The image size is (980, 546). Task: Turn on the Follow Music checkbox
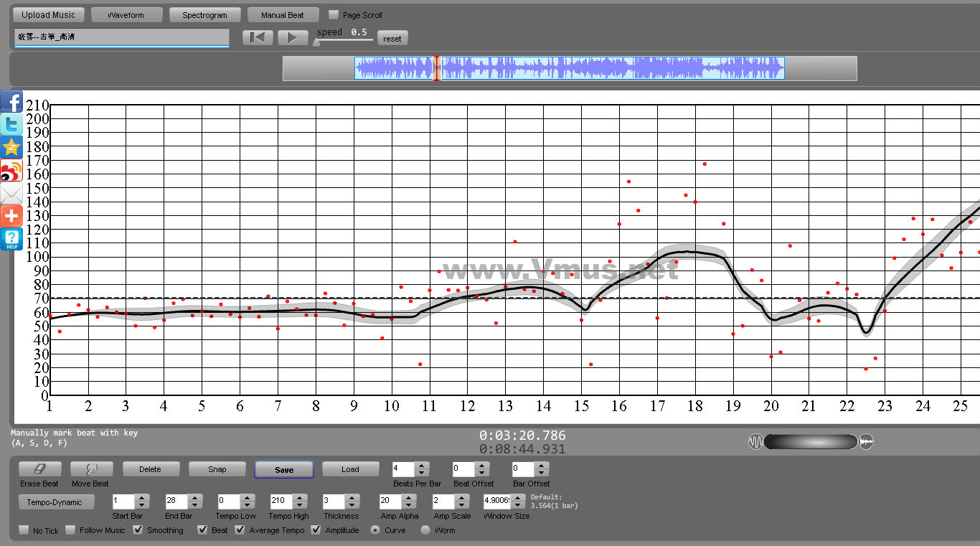(x=70, y=530)
